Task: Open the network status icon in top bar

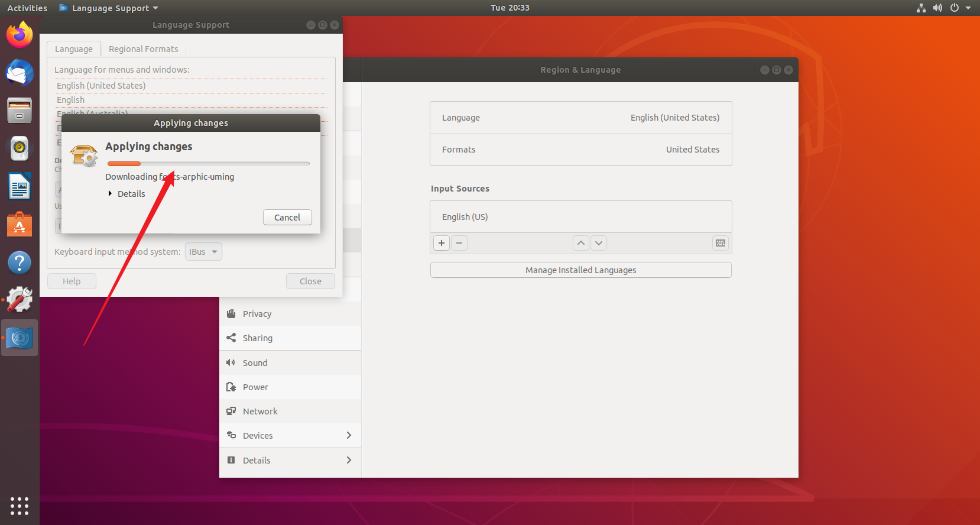Action: 921,8
